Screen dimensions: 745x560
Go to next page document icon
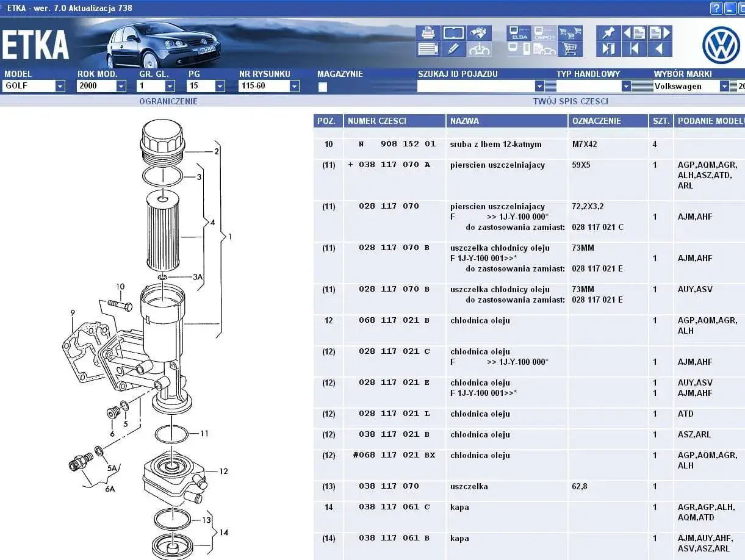pyautogui.click(x=660, y=33)
